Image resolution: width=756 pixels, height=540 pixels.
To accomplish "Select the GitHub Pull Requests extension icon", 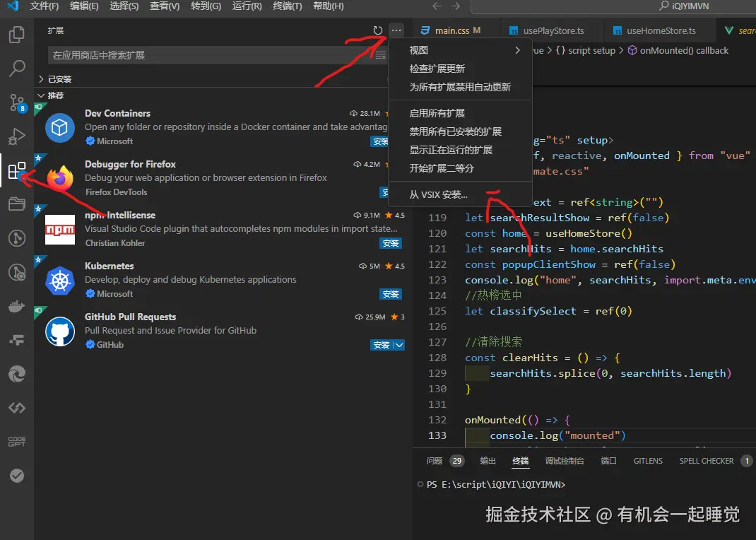I will coord(60,331).
